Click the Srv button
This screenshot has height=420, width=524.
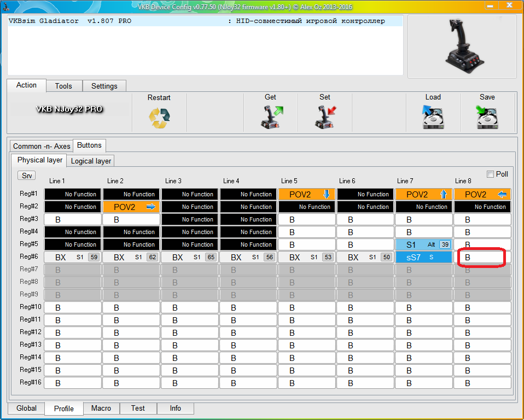[x=27, y=176]
